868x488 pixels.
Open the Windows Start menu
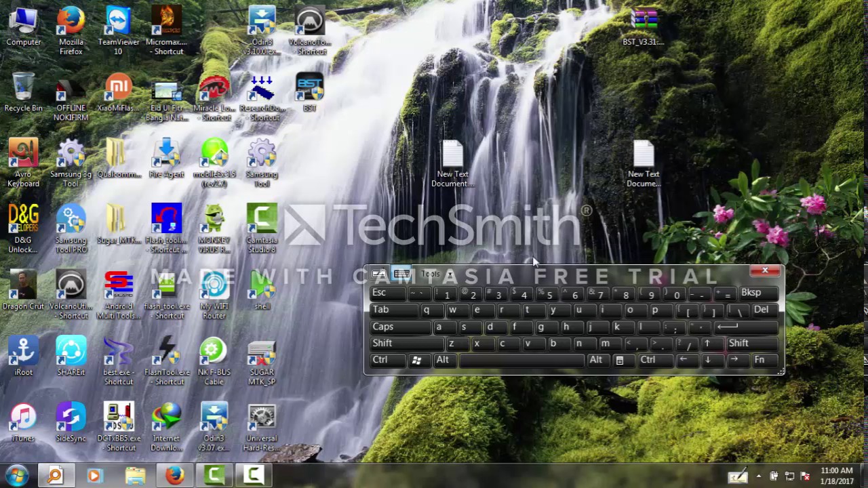[x=16, y=475]
